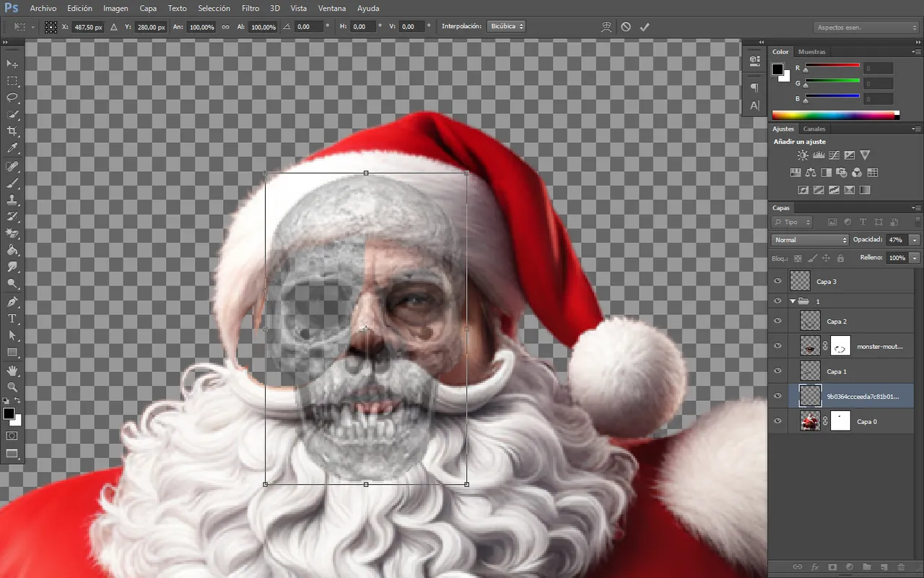Add a Curves adjustment

tap(834, 155)
